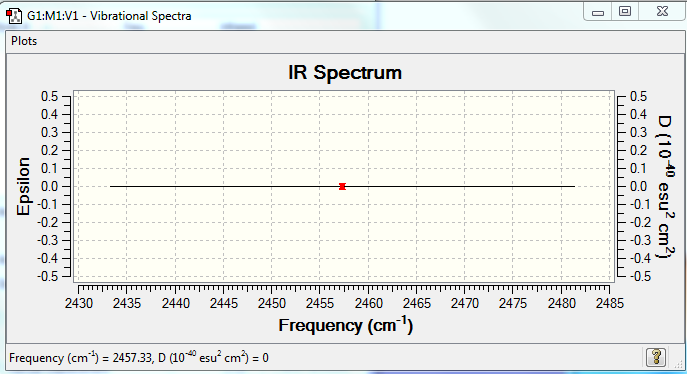Select the red peak marker at 2457
The width and height of the screenshot is (687, 374).
pyautogui.click(x=342, y=187)
